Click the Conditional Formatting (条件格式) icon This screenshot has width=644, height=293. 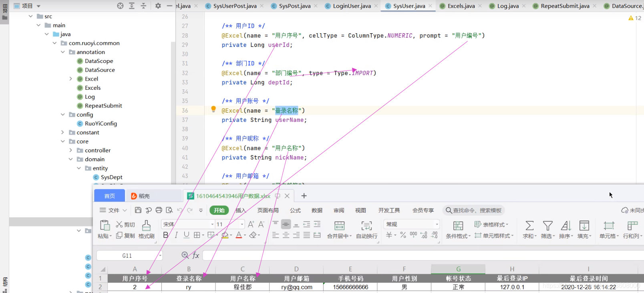click(x=458, y=225)
